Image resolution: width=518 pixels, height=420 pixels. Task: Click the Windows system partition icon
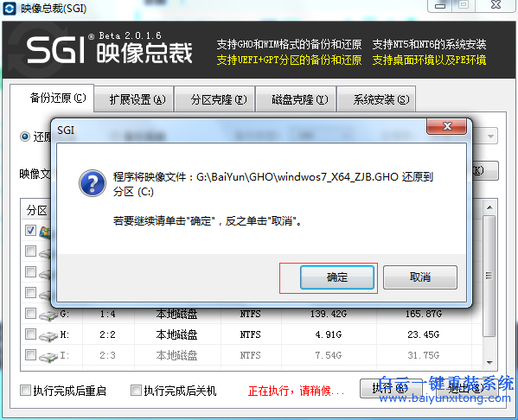[x=45, y=232]
